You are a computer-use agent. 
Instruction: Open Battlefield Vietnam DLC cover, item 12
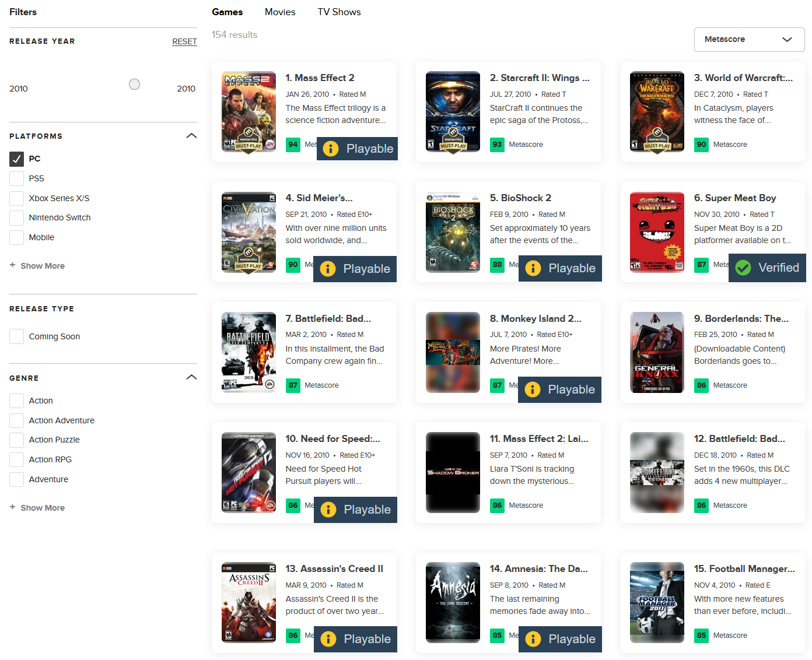pyautogui.click(x=657, y=472)
